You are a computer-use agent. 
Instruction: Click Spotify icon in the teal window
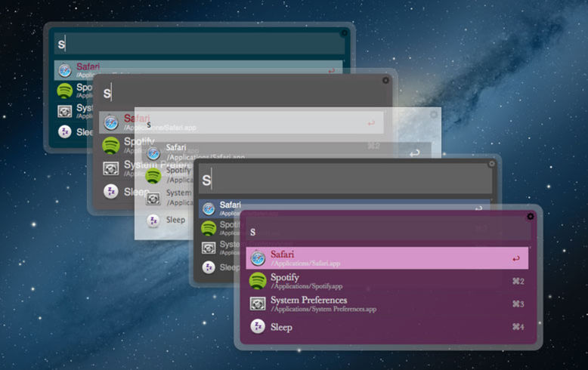64,91
